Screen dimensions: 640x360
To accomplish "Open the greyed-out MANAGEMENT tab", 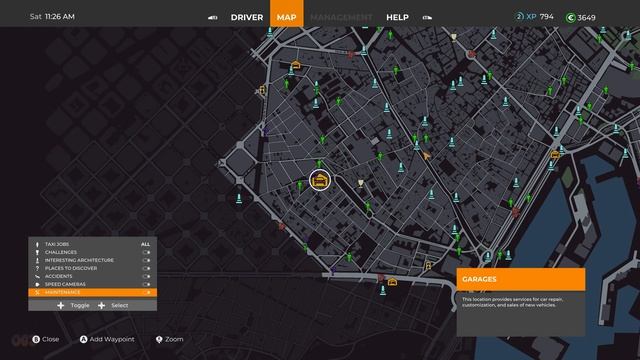I will 341,17.
